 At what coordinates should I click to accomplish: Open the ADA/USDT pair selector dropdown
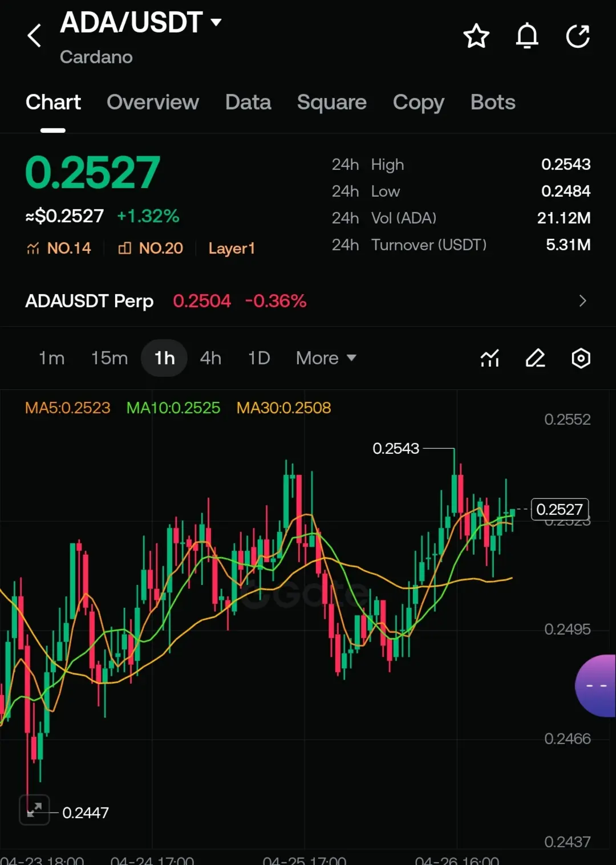click(141, 23)
